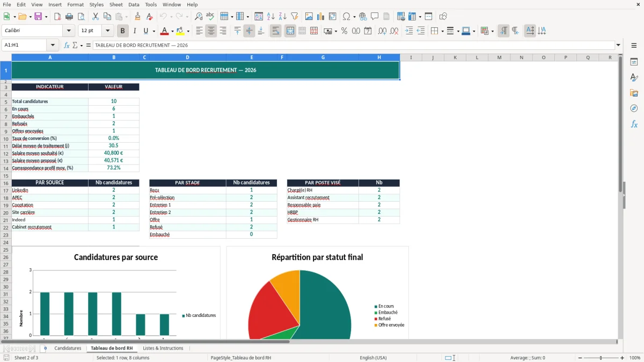Click the Copy icon
The image size is (644, 362).
tap(107, 17)
